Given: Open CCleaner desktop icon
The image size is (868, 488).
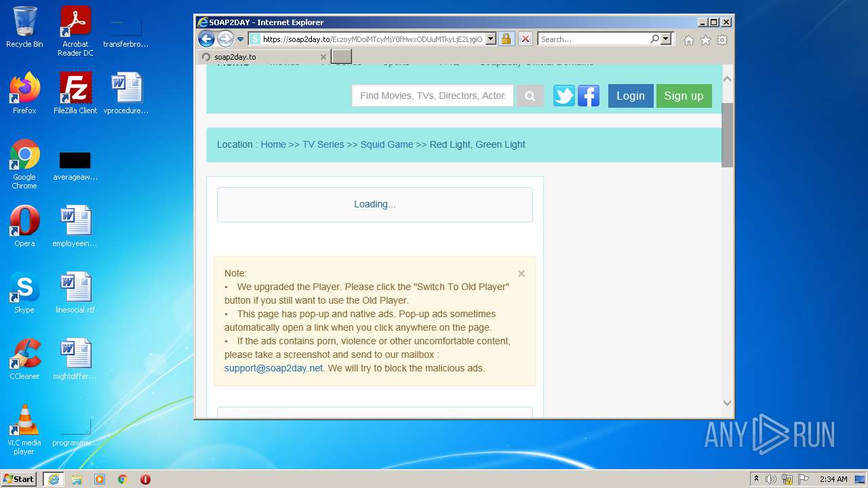Looking at the screenshot, I should [x=24, y=359].
